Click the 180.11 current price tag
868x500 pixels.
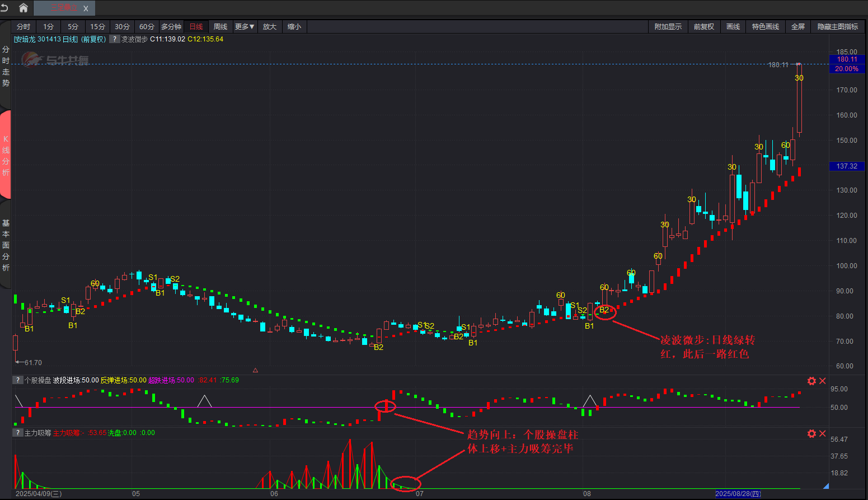click(x=847, y=59)
